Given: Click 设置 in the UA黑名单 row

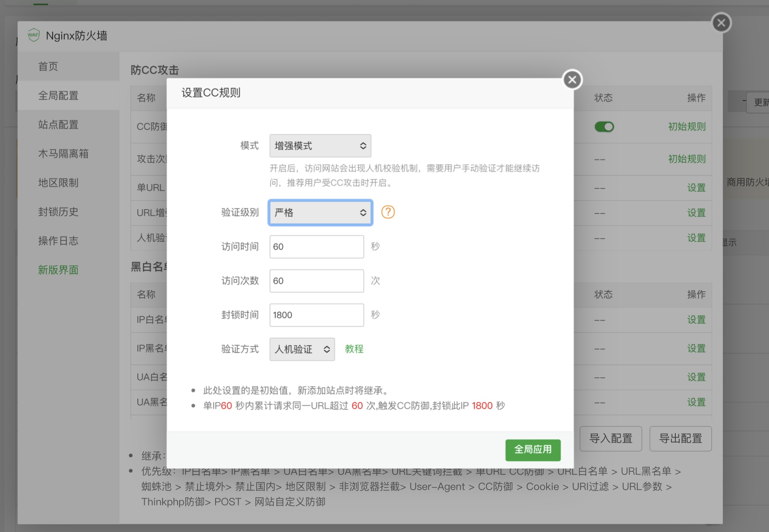Looking at the screenshot, I should click(x=696, y=402).
